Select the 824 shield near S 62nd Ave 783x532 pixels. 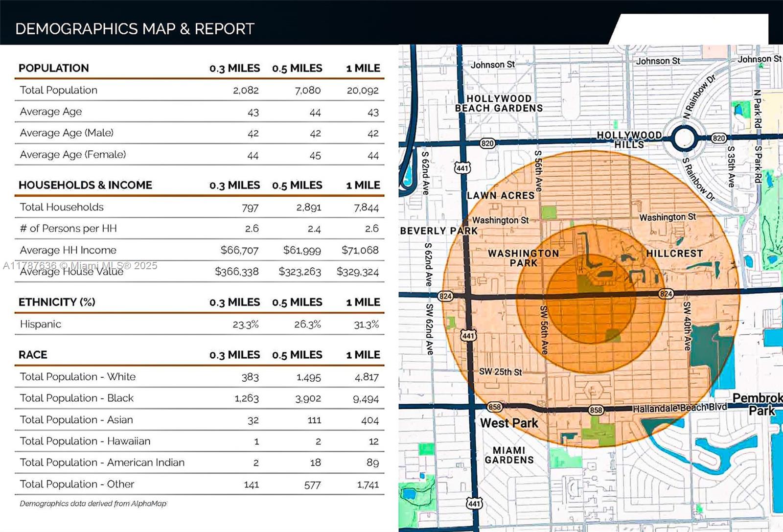[x=445, y=296]
